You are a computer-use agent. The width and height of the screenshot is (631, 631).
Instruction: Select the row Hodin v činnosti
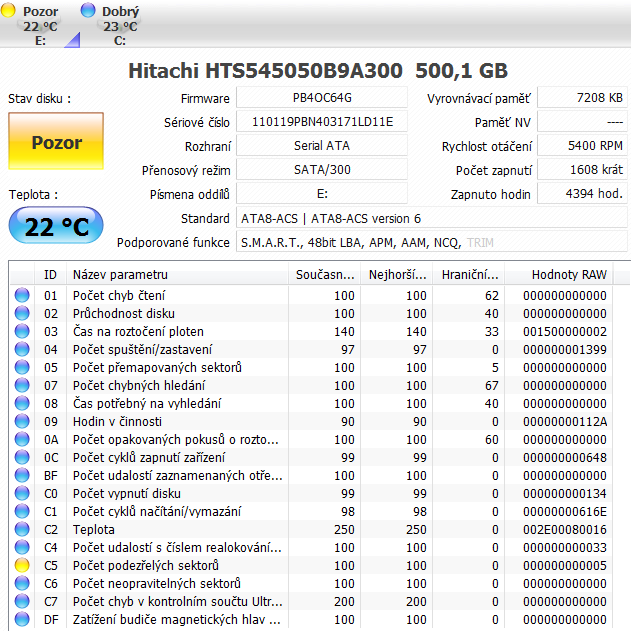(x=311, y=421)
